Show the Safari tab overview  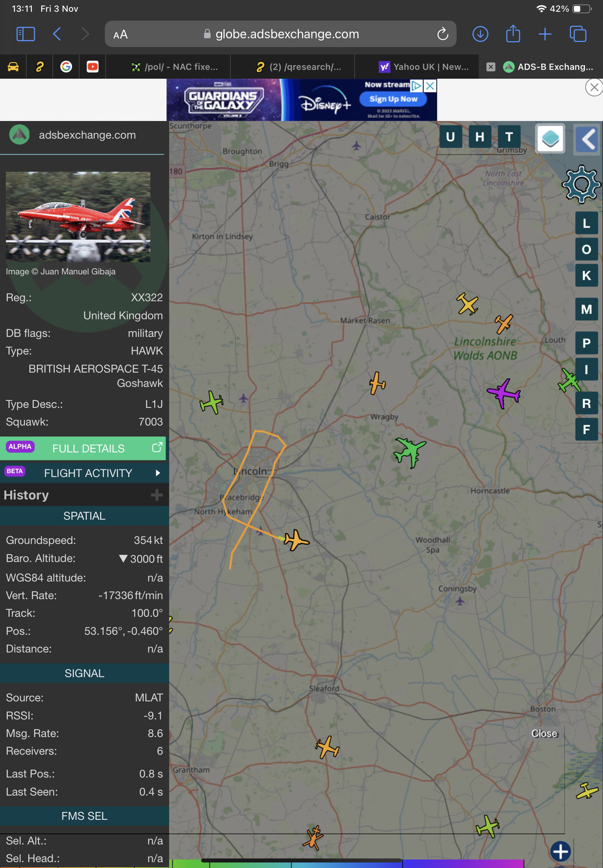pyautogui.click(x=578, y=34)
